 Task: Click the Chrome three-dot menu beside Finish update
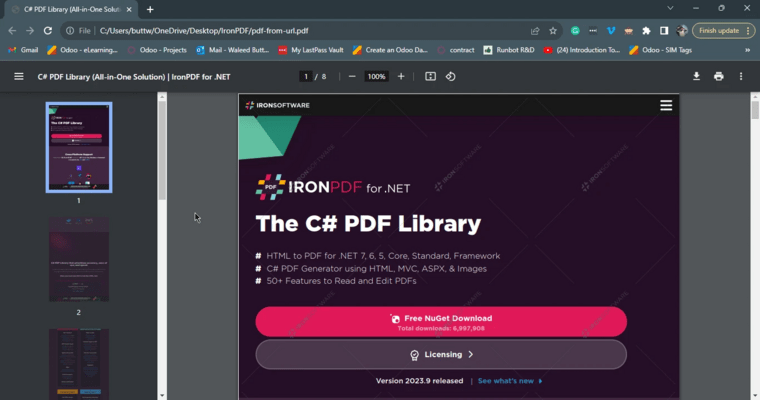pyautogui.click(x=748, y=31)
